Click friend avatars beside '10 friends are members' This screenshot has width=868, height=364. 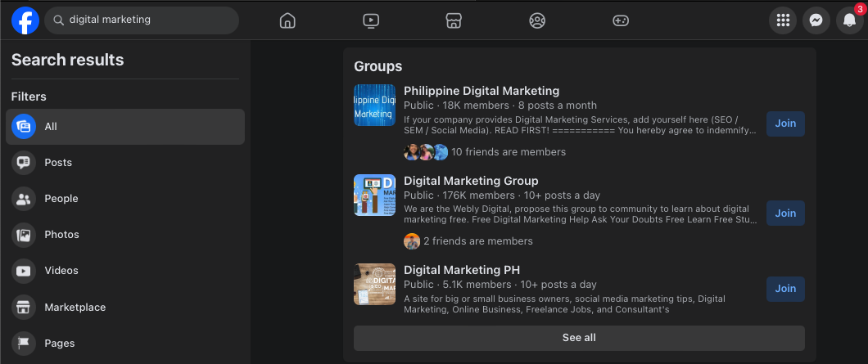point(426,151)
